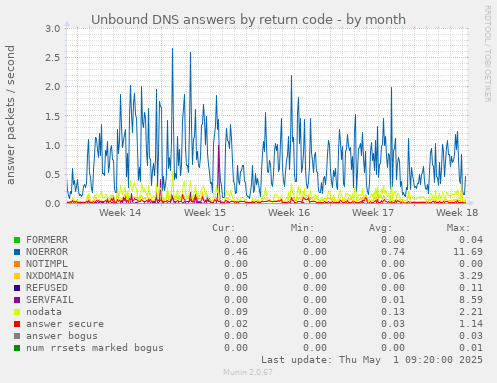Click answer secure current value 0.02
The height and width of the screenshot is (383, 497).
(x=236, y=324)
